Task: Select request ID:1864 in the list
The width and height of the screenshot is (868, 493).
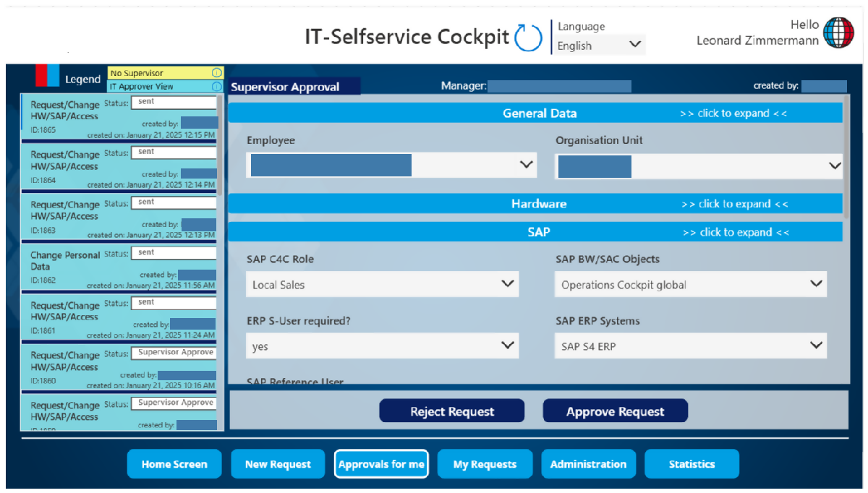Action: tap(119, 168)
